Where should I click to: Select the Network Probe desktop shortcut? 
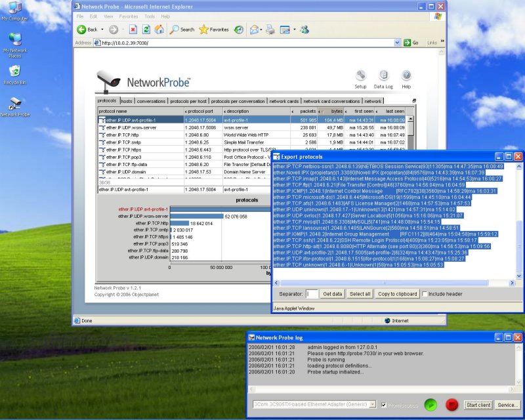click(x=15, y=107)
